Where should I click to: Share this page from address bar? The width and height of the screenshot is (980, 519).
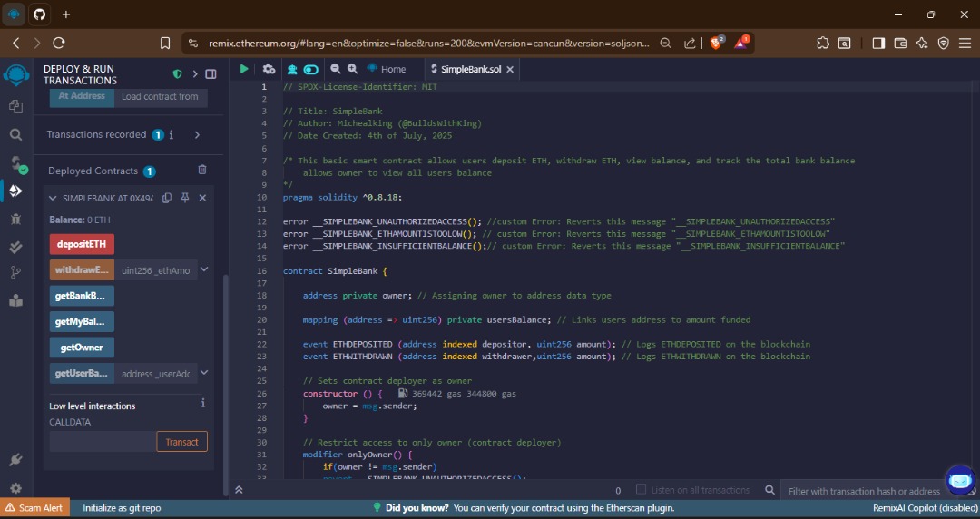point(690,44)
